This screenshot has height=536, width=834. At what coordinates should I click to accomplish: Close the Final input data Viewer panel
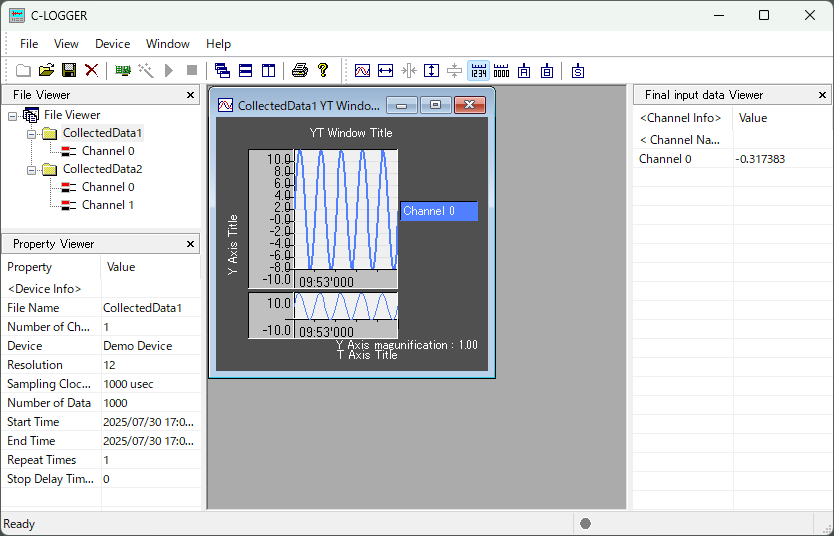point(823,95)
